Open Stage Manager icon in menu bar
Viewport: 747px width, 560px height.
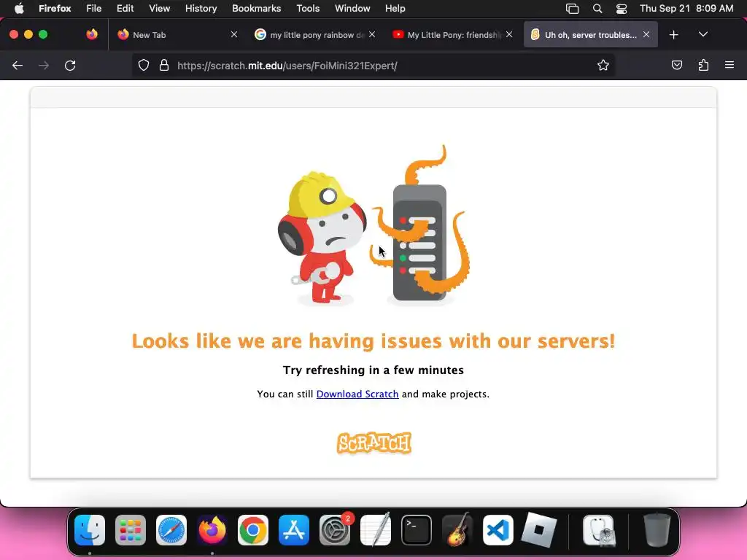tap(572, 9)
